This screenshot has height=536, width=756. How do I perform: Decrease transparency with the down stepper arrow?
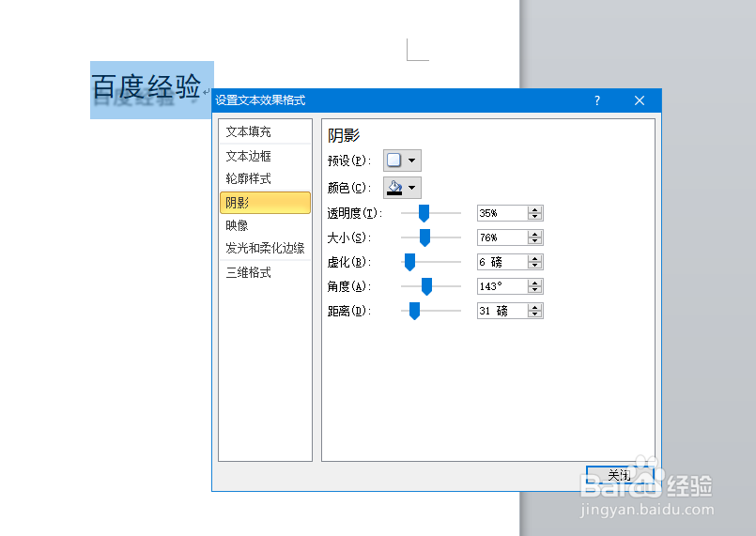point(535,217)
